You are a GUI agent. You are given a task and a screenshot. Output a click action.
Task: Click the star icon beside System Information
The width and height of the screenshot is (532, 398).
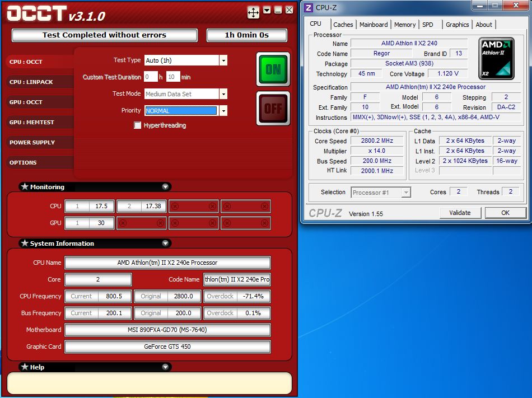(x=25, y=243)
